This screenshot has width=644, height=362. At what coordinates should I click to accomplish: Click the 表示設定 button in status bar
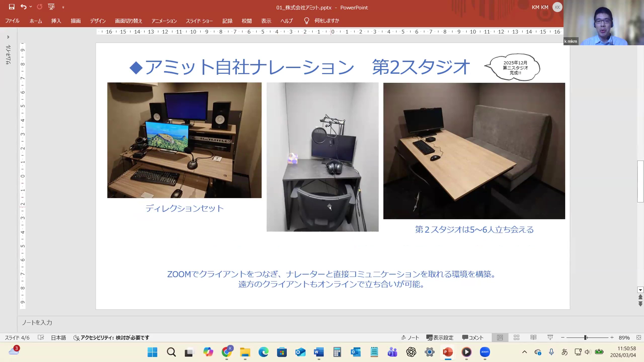click(x=440, y=337)
